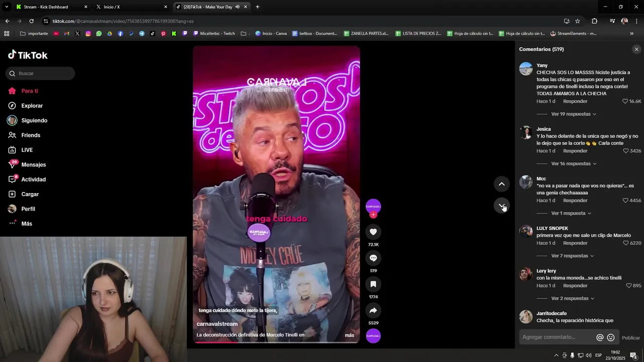
Task: Save video with the bookmark icon
Action: [x=373, y=284]
